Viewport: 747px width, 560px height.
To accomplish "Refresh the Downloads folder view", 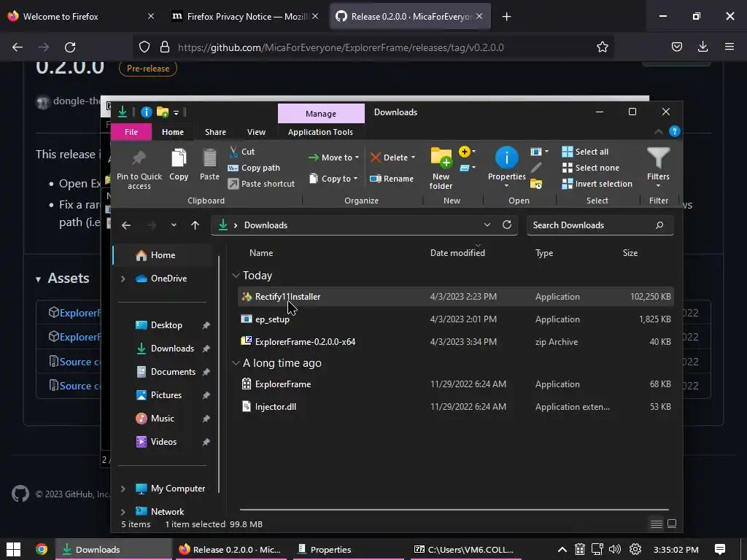I will pos(507,225).
